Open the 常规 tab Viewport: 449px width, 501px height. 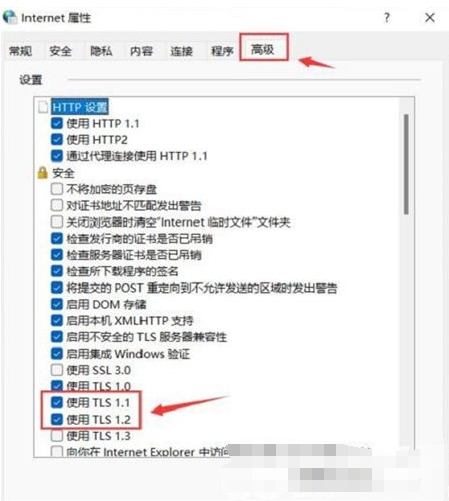pyautogui.click(x=21, y=51)
